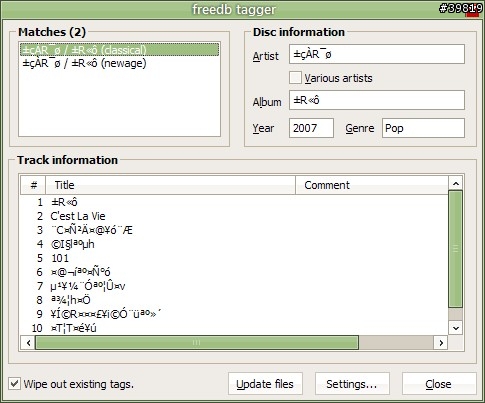Select track 9 row
The height and width of the screenshot is (403, 485).
coord(234,314)
